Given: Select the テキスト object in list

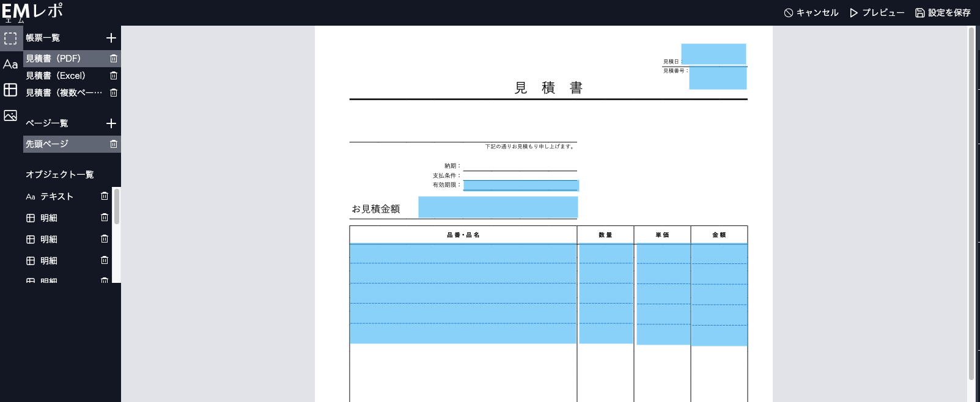Looking at the screenshot, I should (56, 197).
